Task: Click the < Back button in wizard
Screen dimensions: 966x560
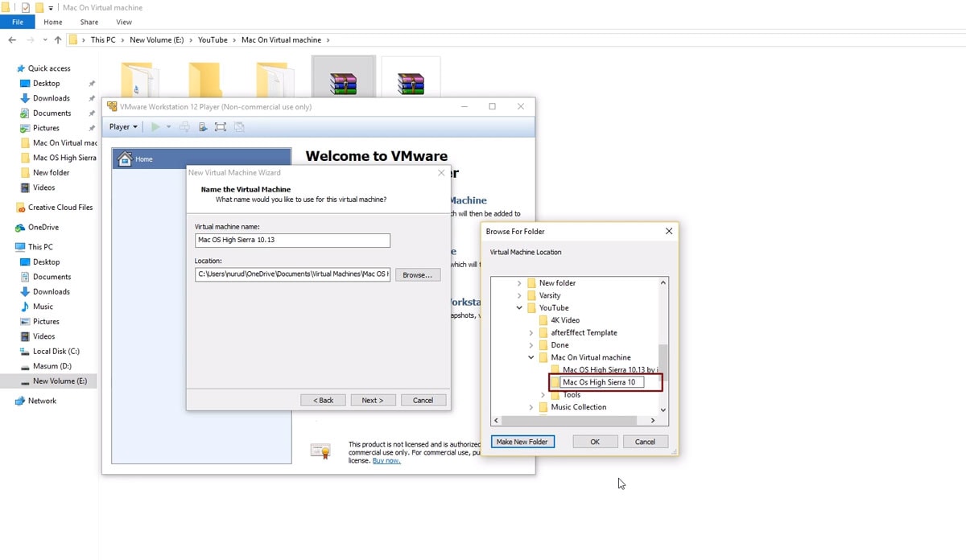Action: click(x=323, y=400)
